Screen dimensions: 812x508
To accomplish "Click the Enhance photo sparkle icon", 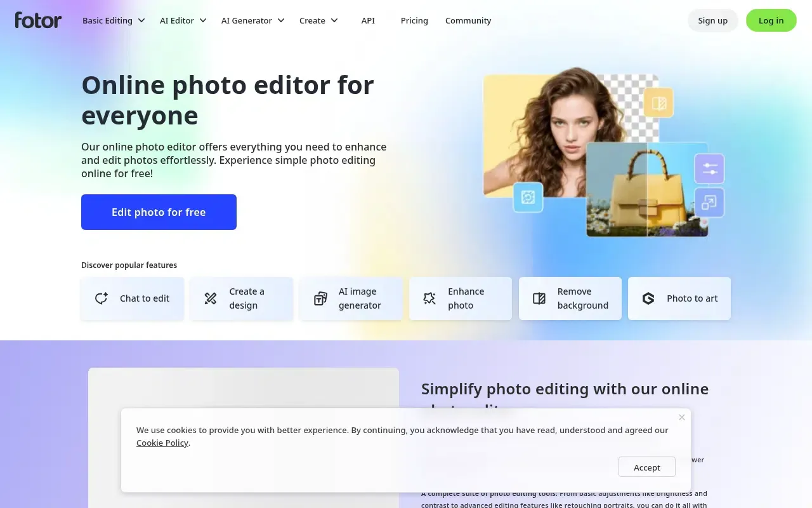I will pos(429,298).
